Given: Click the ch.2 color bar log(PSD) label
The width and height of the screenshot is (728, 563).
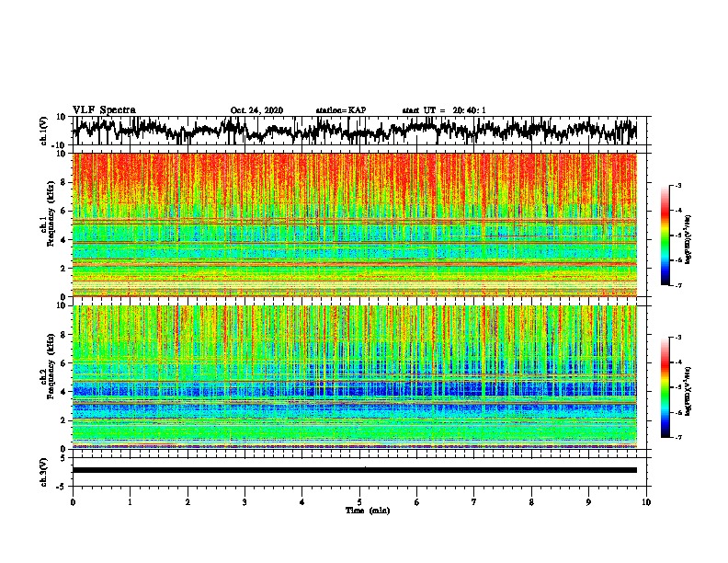Looking at the screenshot, I should click(688, 391).
